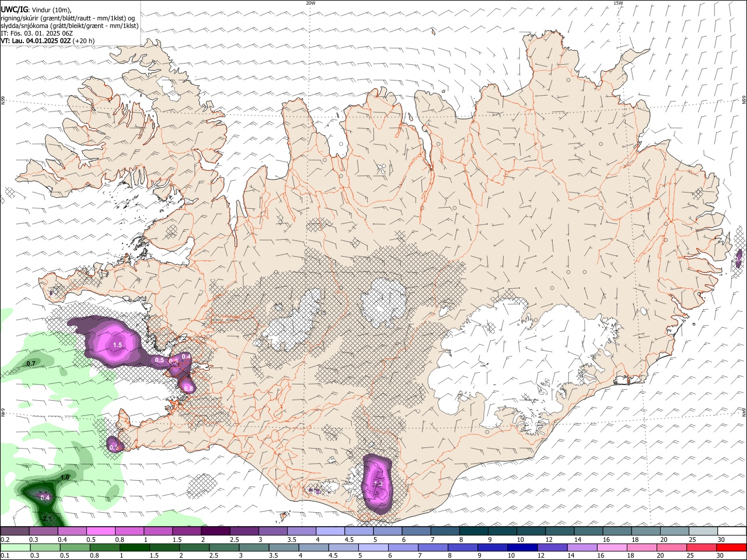Click the 2.1 value in the dark green area
The width and height of the screenshot is (747, 560).
47,517
